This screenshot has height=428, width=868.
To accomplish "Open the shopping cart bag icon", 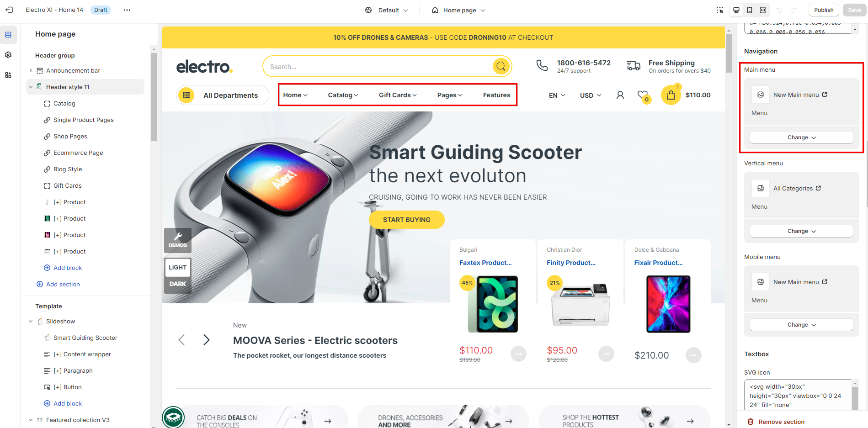I will point(671,95).
